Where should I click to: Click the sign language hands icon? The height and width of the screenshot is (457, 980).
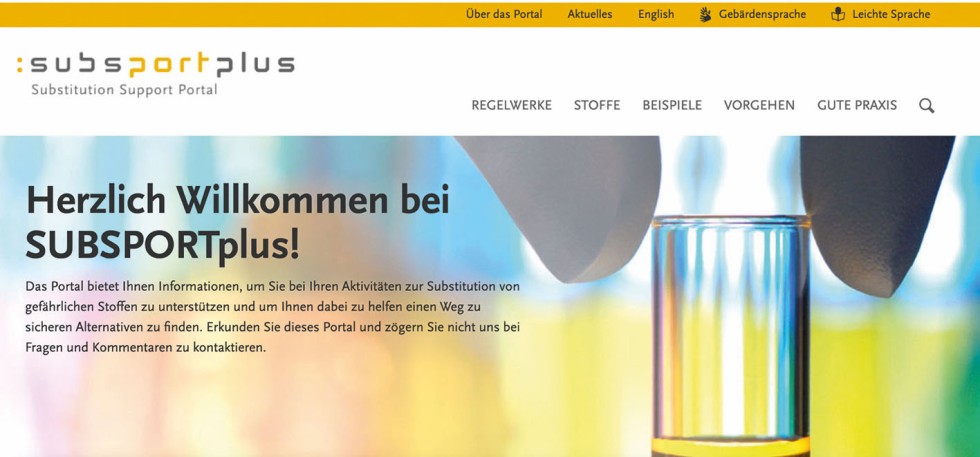click(x=706, y=14)
